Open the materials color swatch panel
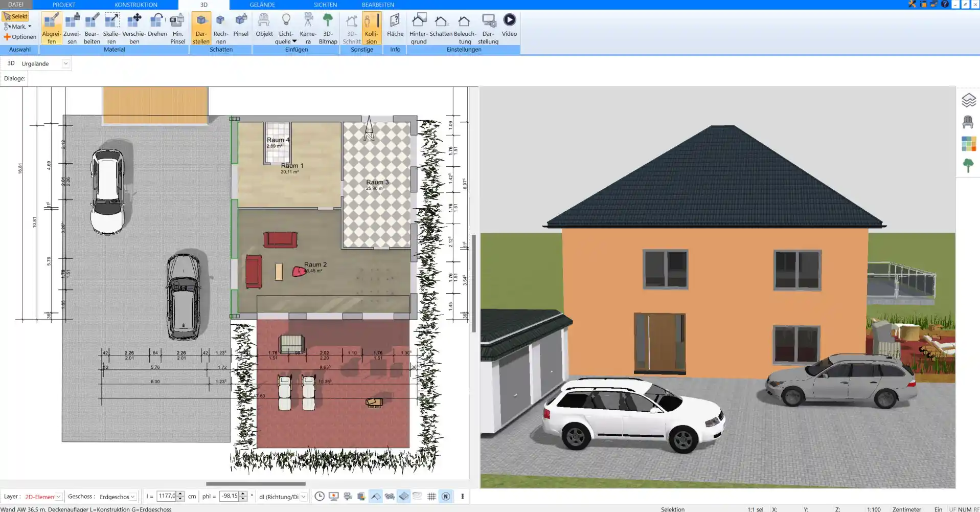Viewport: 980px width, 512px height. (968, 144)
